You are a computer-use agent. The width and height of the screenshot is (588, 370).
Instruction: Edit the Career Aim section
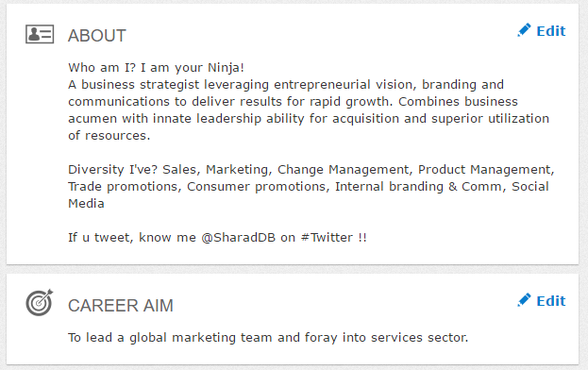point(542,301)
